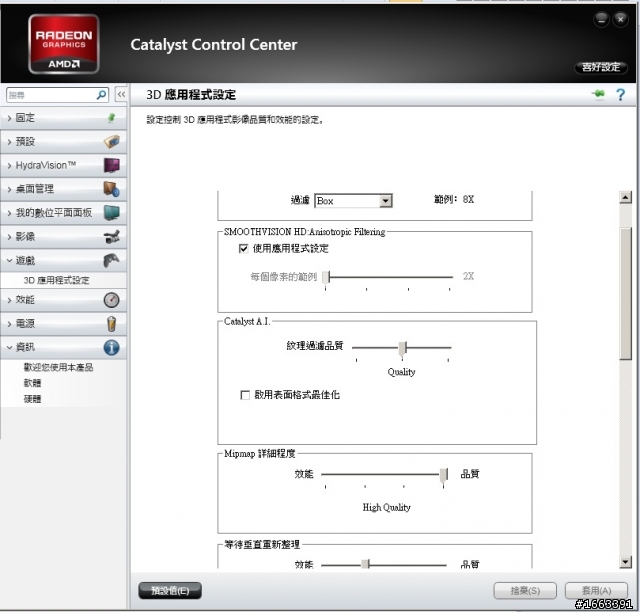
Task: Open the 軟體 info page
Action: coord(32,383)
